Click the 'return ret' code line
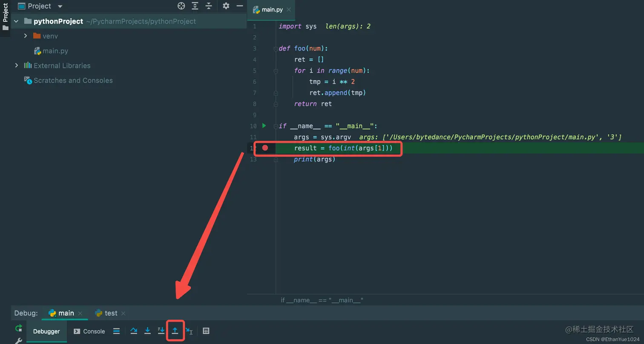 [313, 104]
